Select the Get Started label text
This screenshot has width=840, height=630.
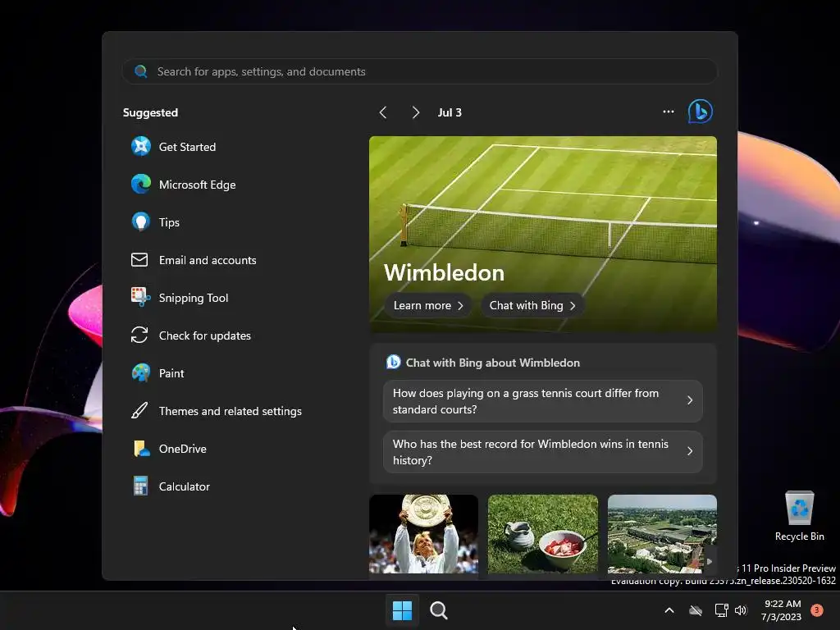[188, 147]
